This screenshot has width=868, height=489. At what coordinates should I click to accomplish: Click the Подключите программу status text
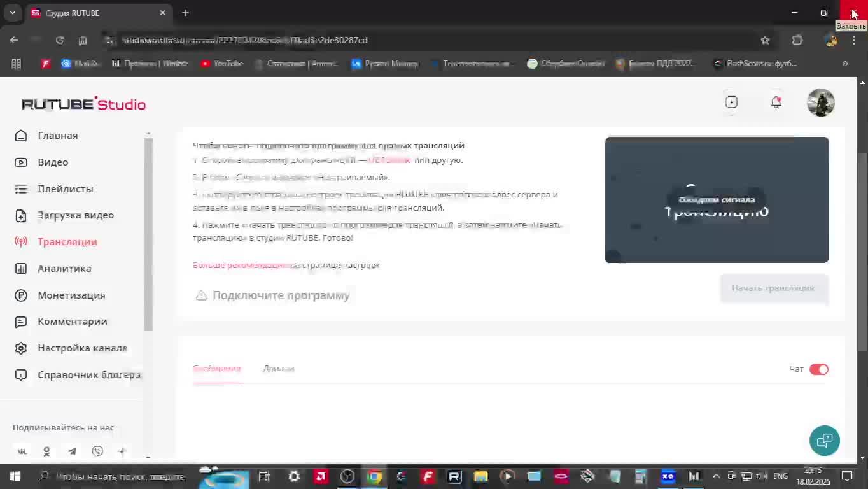(x=281, y=295)
